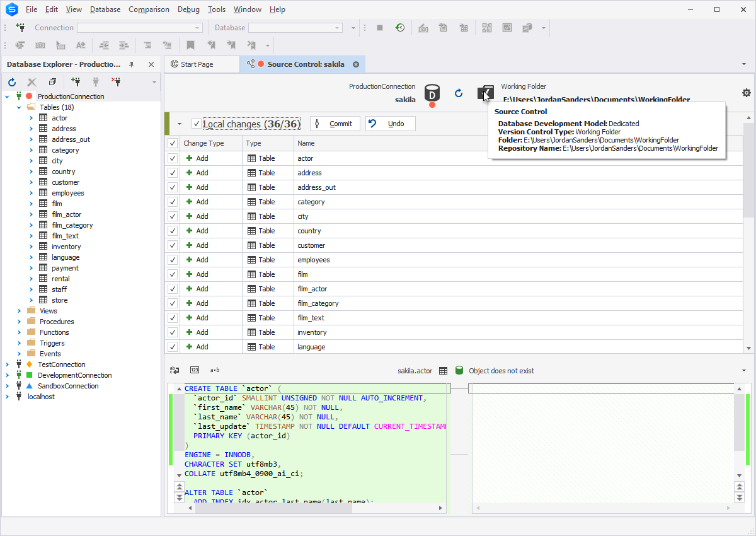
Task: Click the New Connection plug icon in Database Explorer
Action: click(x=76, y=82)
